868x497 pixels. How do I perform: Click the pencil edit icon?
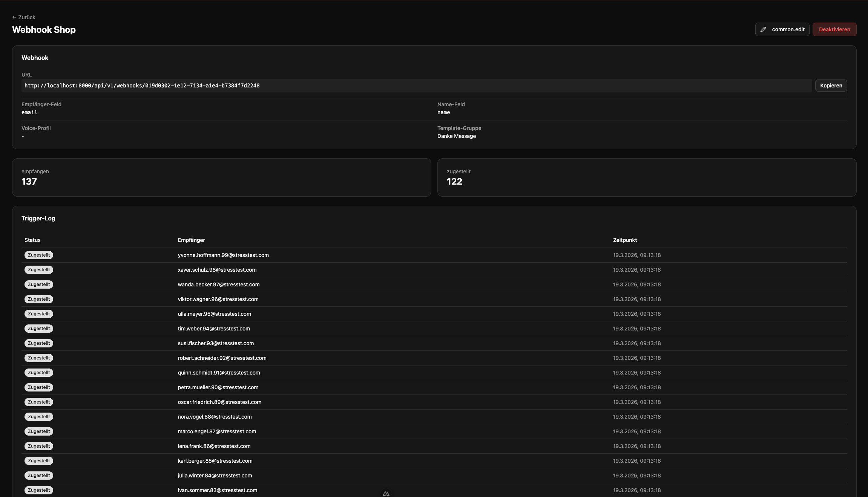tap(763, 29)
